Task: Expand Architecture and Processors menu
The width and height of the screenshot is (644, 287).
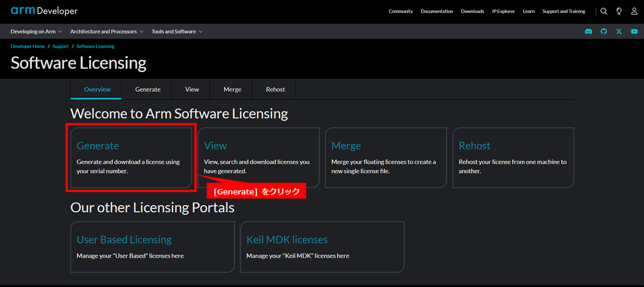Action: (107, 31)
